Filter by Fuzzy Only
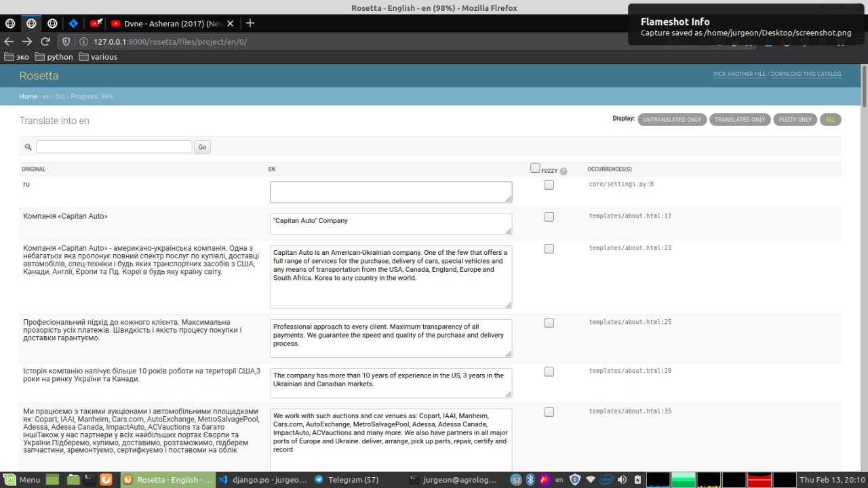Image resolution: width=868 pixels, height=488 pixels. [x=795, y=120]
